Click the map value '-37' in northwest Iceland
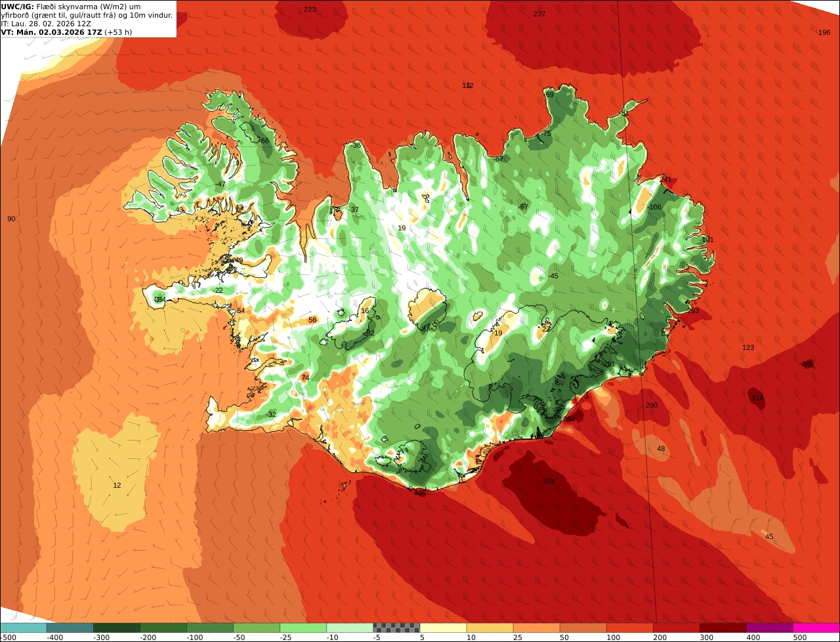The image size is (840, 642). [x=354, y=209]
